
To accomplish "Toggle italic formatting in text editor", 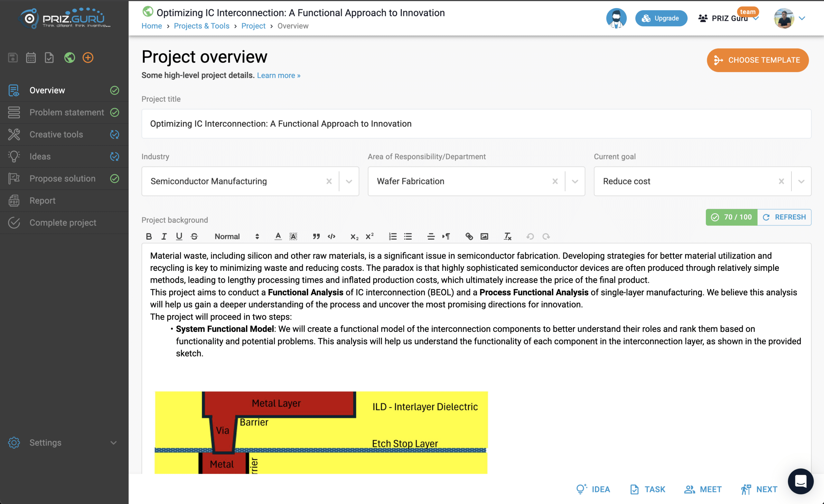I will pos(164,236).
